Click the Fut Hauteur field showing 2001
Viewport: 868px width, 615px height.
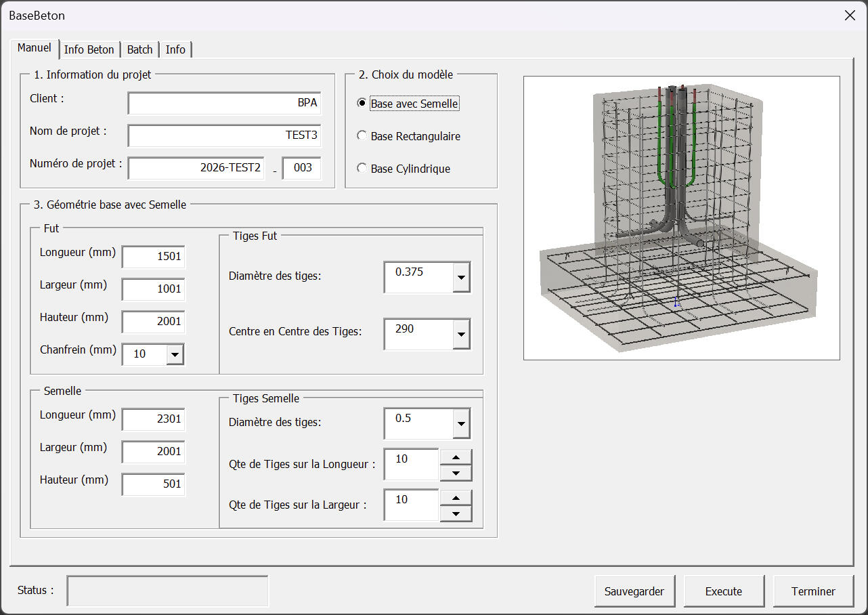[x=153, y=322]
